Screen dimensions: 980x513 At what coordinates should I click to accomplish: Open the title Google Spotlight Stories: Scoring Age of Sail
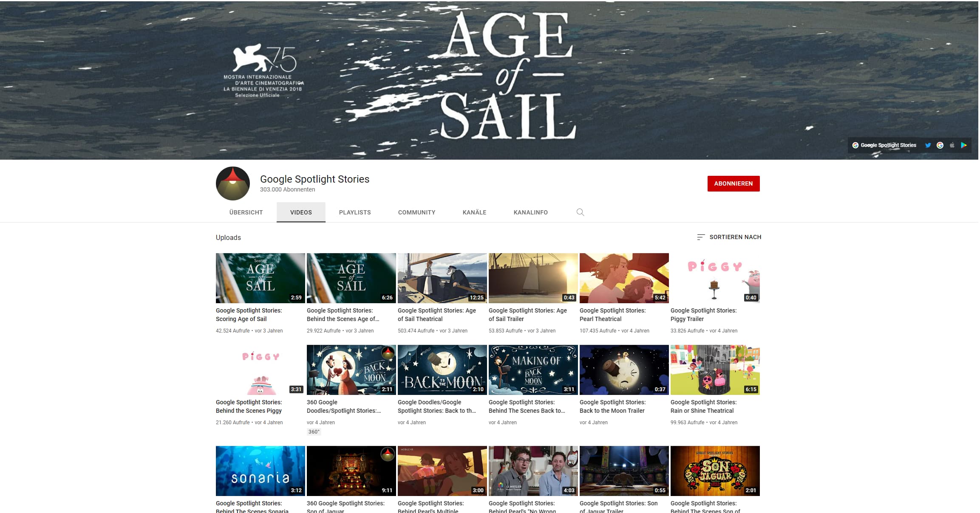(249, 315)
